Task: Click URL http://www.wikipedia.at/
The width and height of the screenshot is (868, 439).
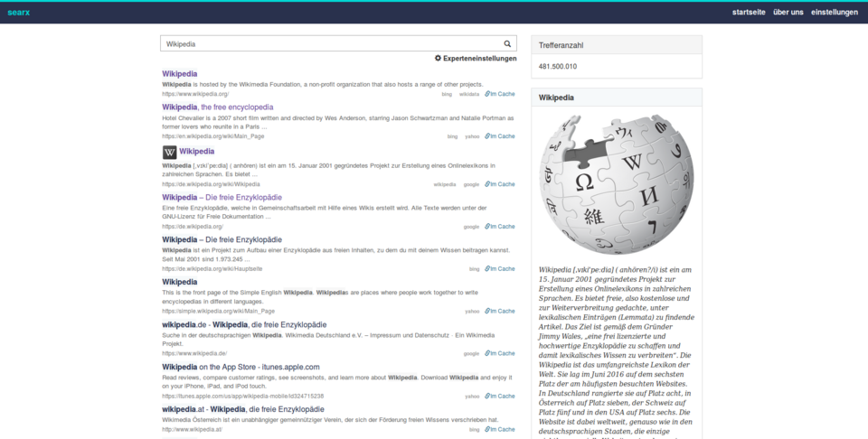Action: click(192, 429)
